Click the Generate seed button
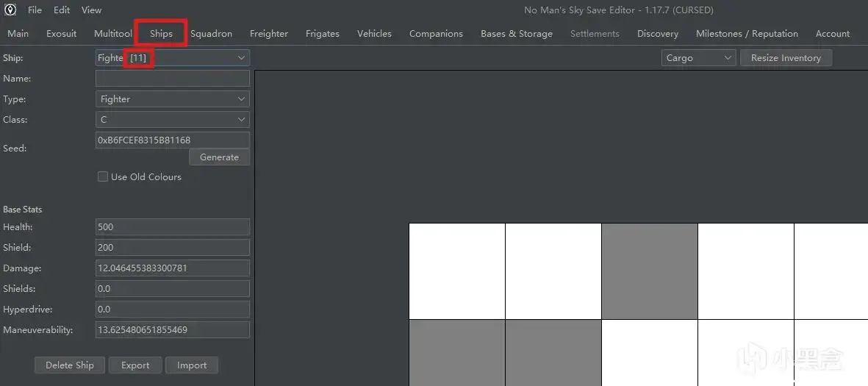The width and height of the screenshot is (868, 386). click(x=219, y=157)
